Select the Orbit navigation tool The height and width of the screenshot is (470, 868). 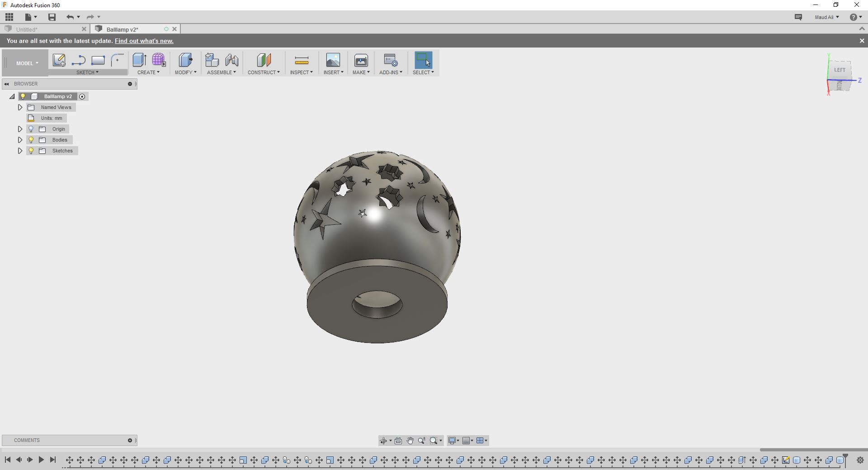tap(383, 441)
